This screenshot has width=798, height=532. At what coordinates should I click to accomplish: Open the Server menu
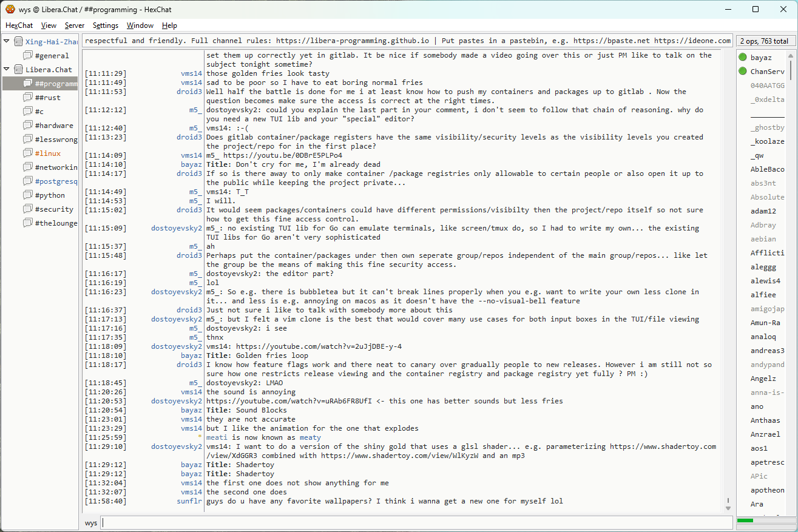[75, 25]
